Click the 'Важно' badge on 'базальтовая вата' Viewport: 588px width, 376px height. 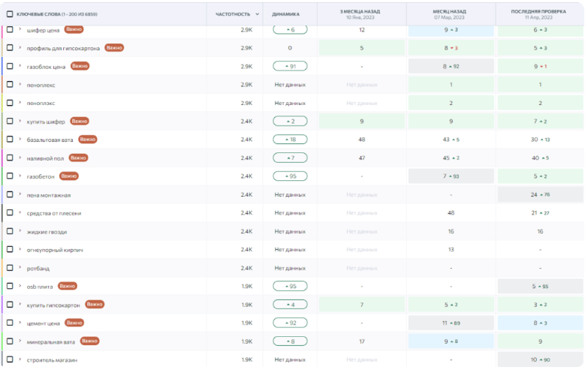[x=88, y=139]
